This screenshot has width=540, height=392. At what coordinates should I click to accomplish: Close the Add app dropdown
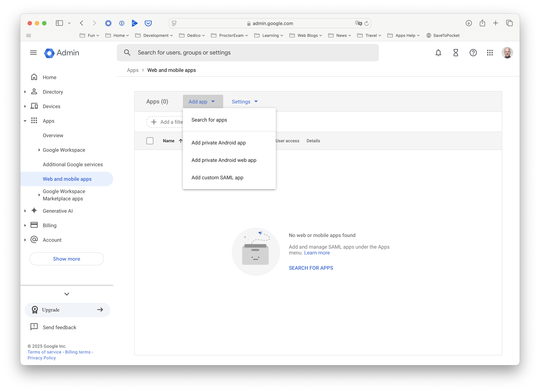tap(203, 102)
